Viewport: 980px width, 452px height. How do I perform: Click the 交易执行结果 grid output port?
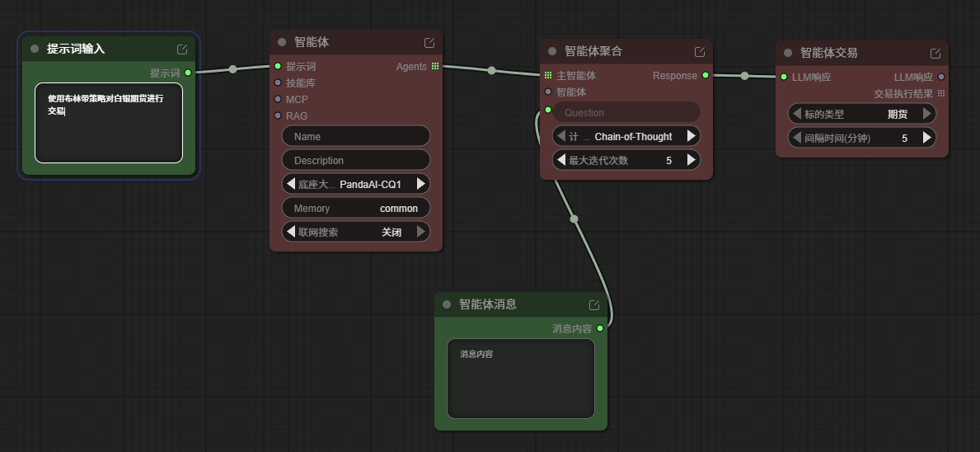tap(941, 93)
